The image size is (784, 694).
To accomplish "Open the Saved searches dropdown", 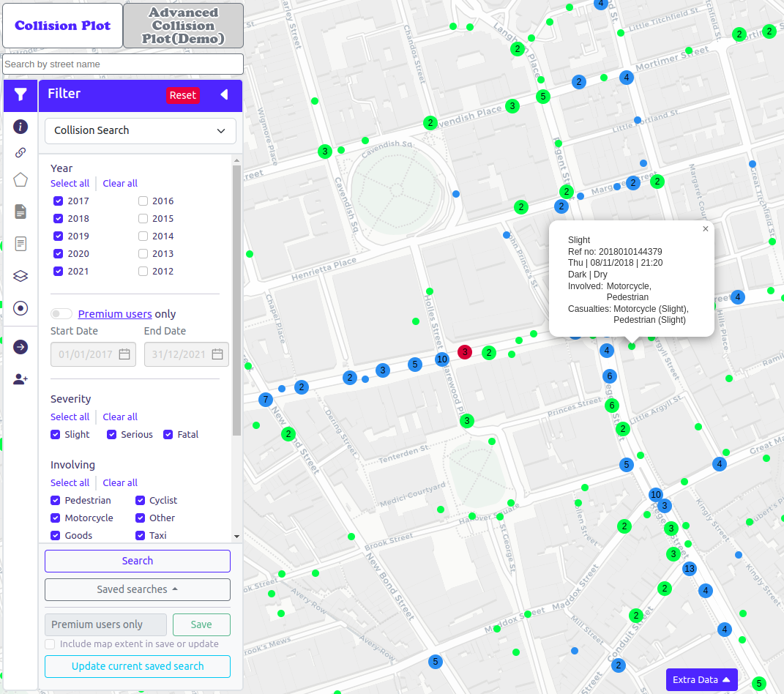I will [x=138, y=589].
